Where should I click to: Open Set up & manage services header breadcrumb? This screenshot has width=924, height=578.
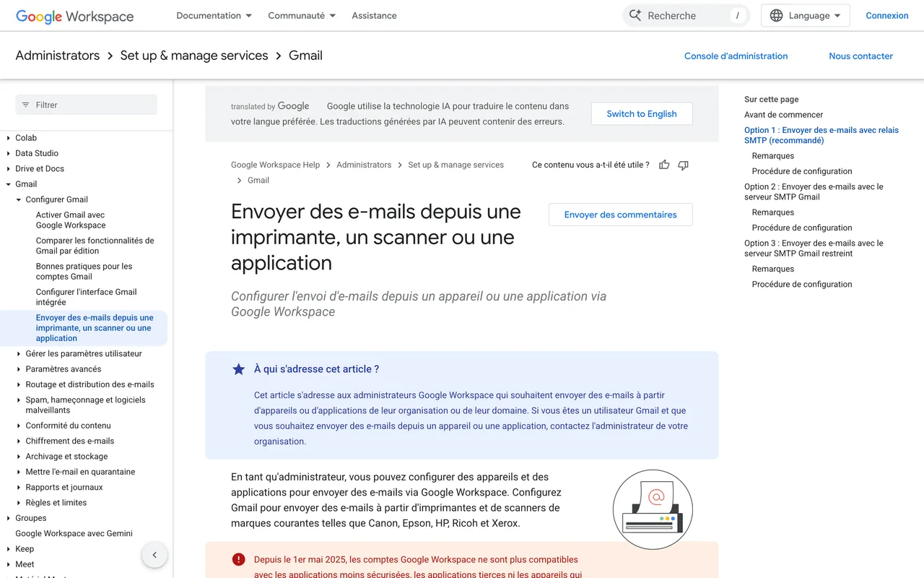[x=194, y=56]
